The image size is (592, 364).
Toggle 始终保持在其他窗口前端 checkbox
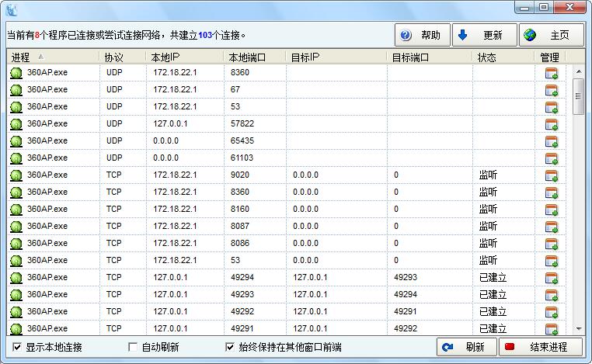tap(229, 347)
